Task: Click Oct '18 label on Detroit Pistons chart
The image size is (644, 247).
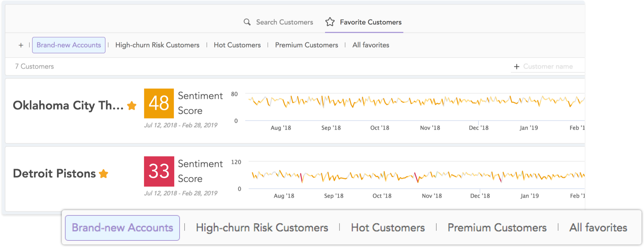Action: [382, 196]
